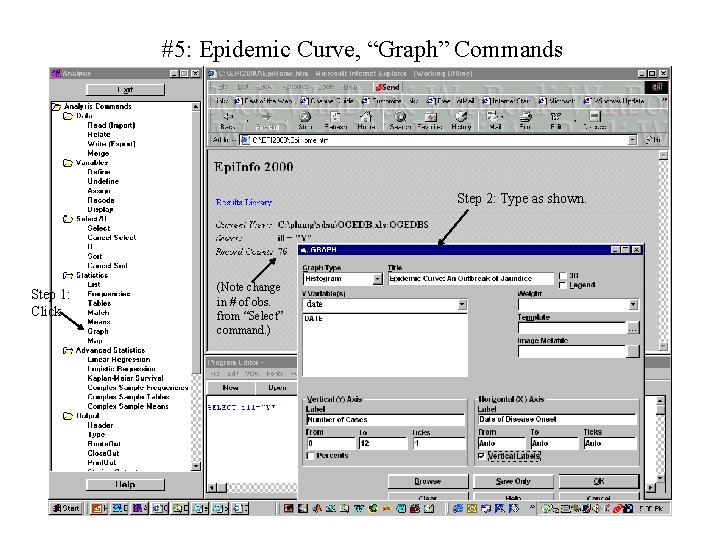Uncheck the Vertical Labels checkbox

click(481, 456)
